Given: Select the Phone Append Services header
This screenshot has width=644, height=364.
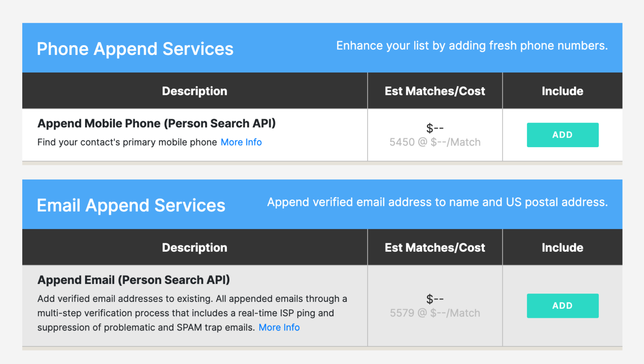Looking at the screenshot, I should (x=135, y=49).
